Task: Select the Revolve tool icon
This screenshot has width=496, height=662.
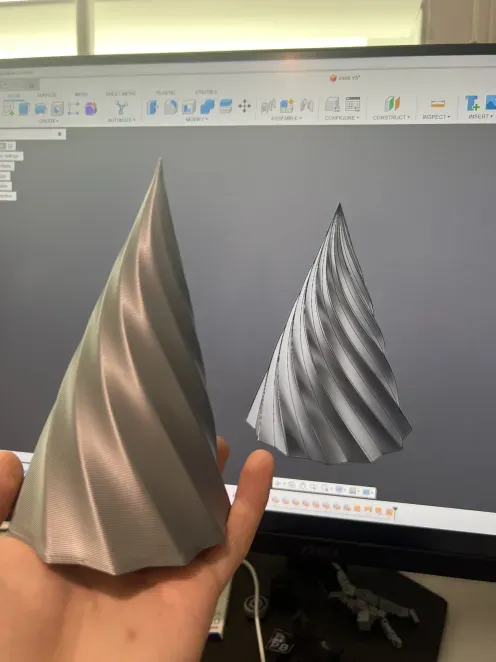Action: [x=41, y=109]
